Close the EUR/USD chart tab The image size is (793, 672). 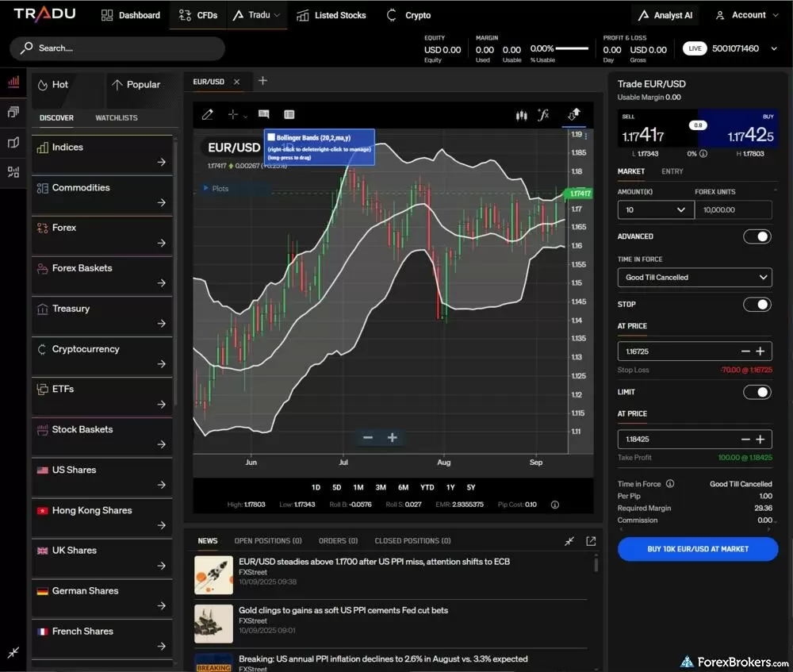pyautogui.click(x=236, y=82)
